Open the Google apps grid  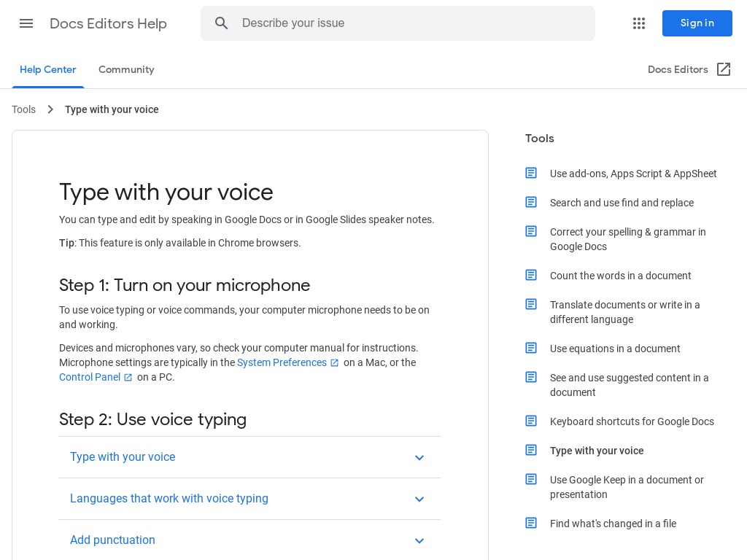[639, 23]
